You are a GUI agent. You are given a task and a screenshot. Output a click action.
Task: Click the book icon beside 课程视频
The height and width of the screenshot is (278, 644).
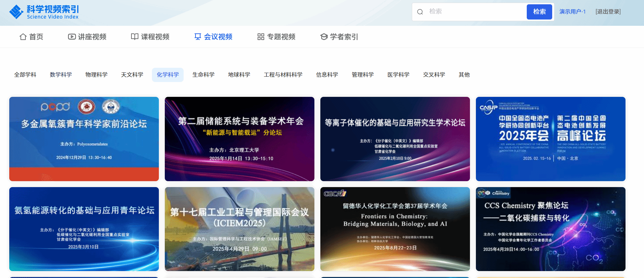(x=135, y=37)
